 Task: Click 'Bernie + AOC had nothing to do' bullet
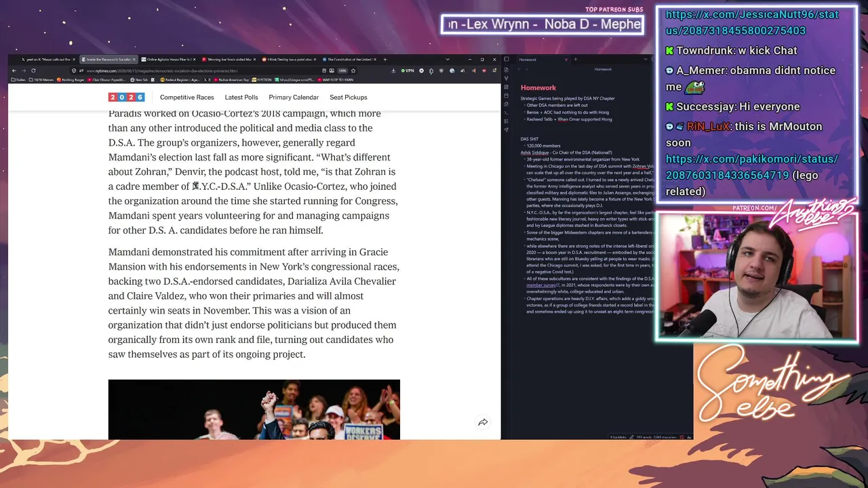pyautogui.click(x=568, y=113)
